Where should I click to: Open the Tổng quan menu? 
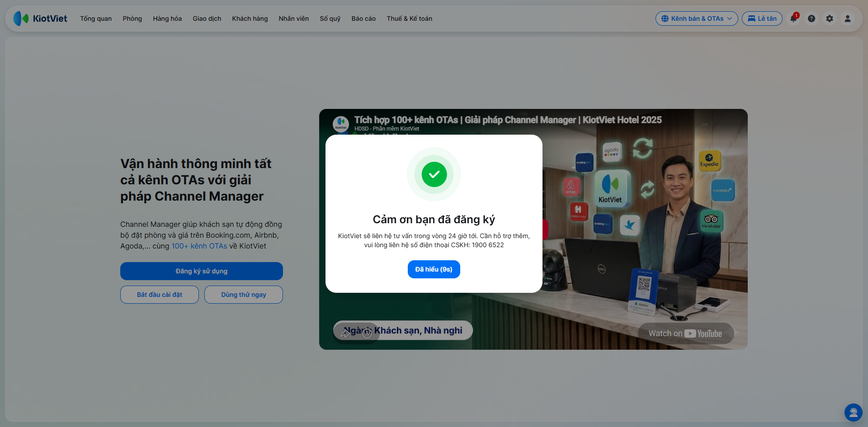point(96,19)
